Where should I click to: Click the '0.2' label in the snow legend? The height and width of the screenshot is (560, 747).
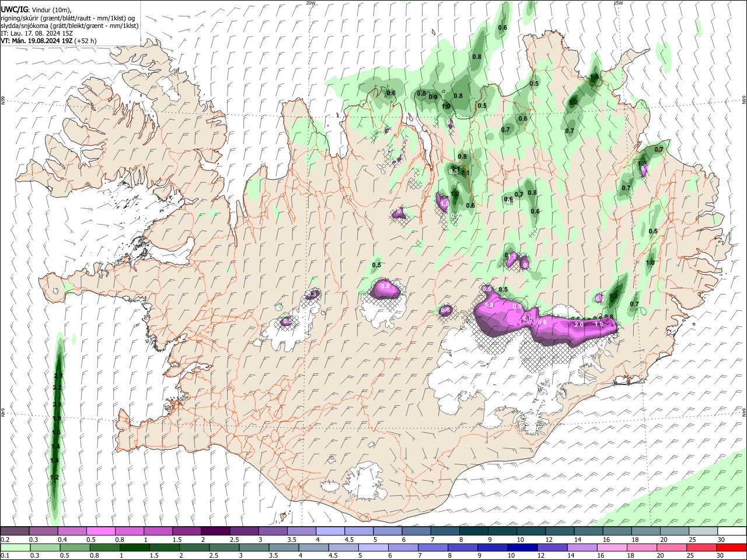point(5,540)
